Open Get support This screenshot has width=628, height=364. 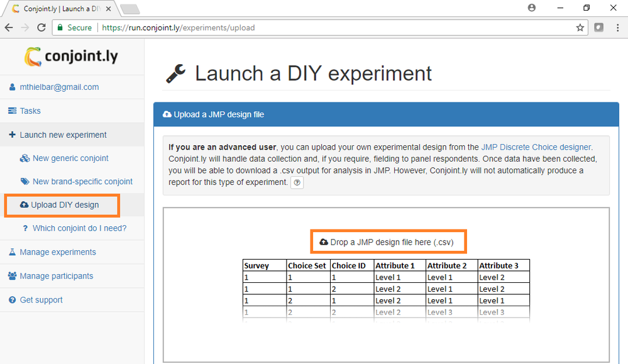coord(41,300)
